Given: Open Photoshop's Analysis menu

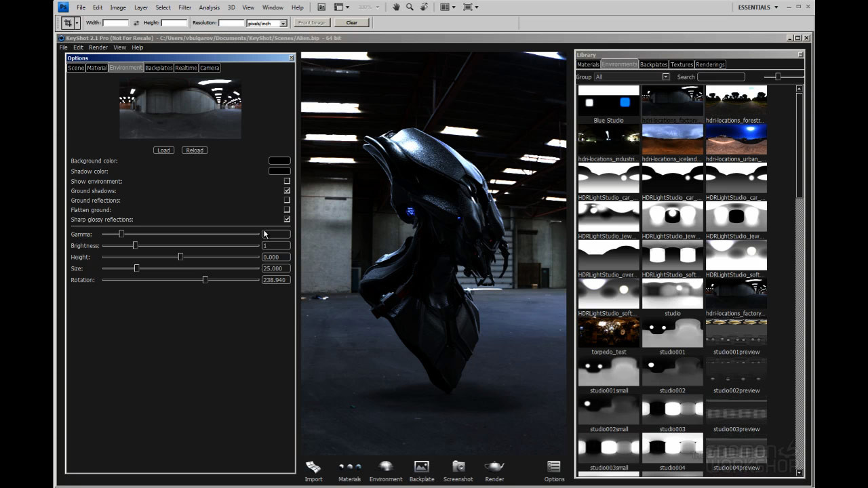Looking at the screenshot, I should (x=209, y=7).
